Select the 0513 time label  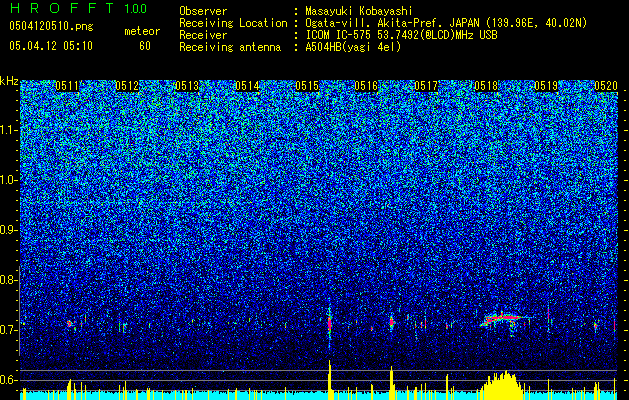coord(187,86)
